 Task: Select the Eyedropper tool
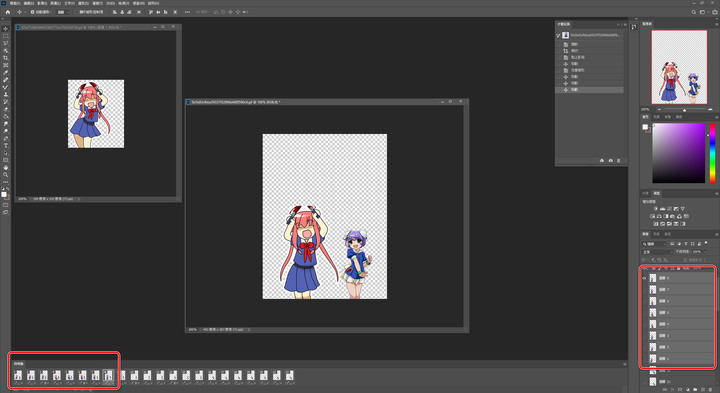6,73
